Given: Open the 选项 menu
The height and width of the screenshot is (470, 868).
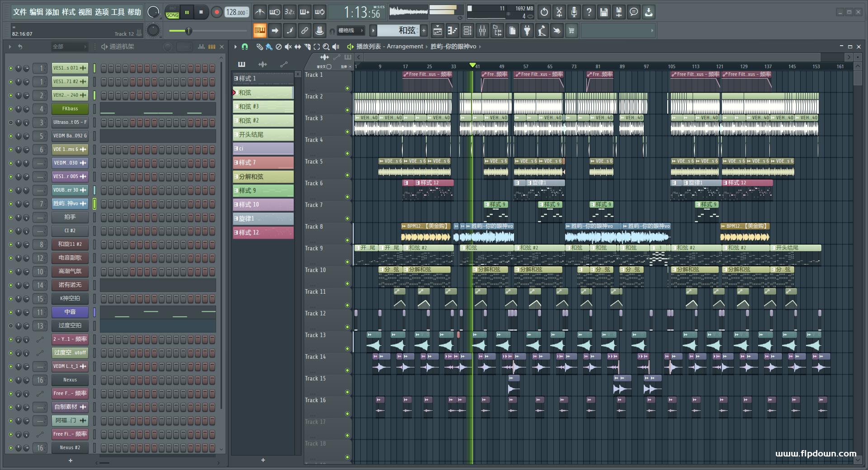Looking at the screenshot, I should [x=102, y=12].
